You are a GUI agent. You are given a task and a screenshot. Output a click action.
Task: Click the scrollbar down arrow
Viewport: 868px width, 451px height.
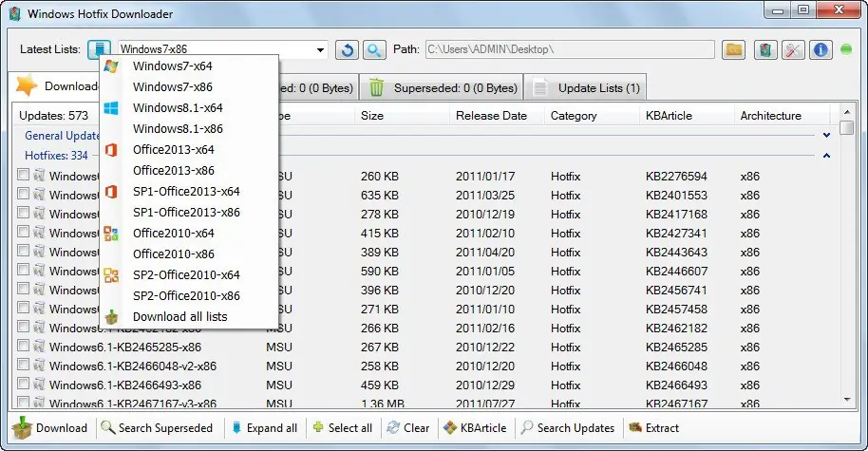tap(846, 399)
